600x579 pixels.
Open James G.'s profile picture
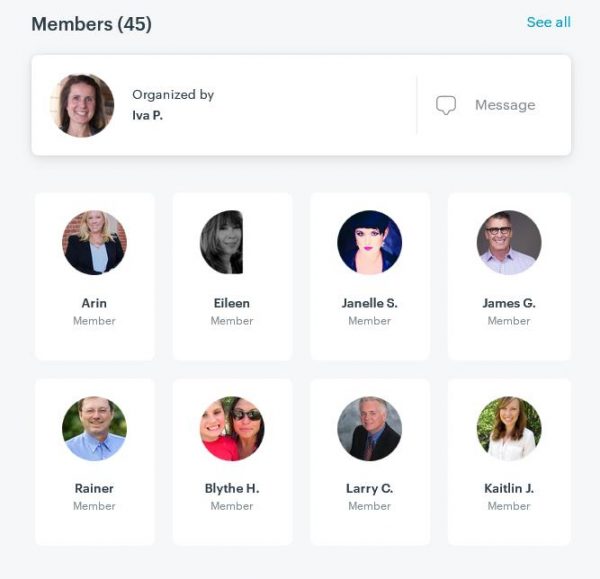509,242
